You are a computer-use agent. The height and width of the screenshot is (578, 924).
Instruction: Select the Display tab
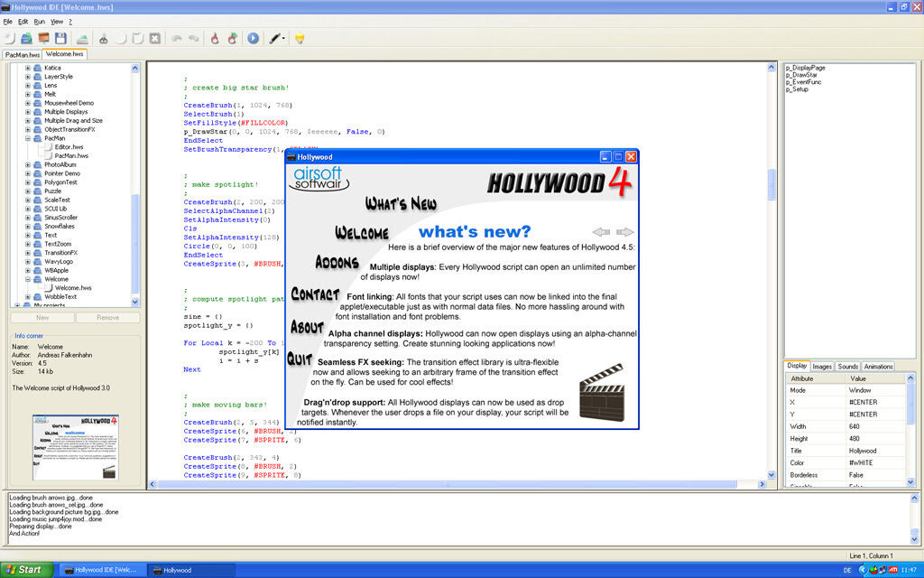pos(798,366)
